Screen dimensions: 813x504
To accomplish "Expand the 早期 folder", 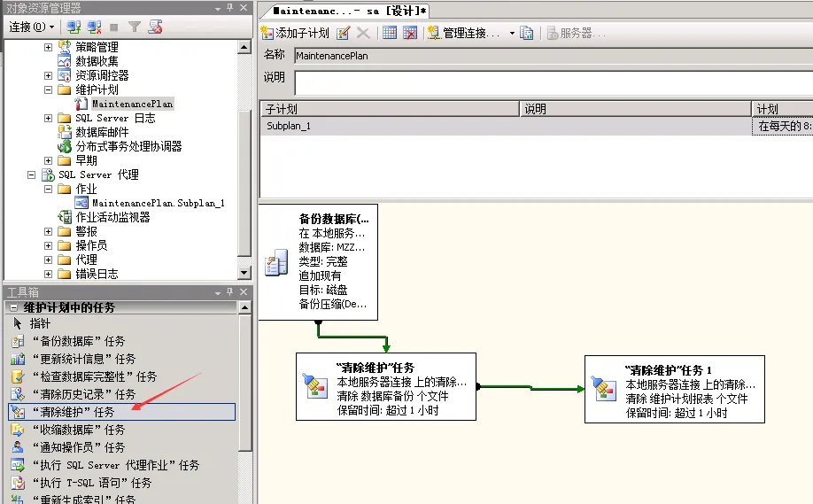I will pyautogui.click(x=48, y=160).
